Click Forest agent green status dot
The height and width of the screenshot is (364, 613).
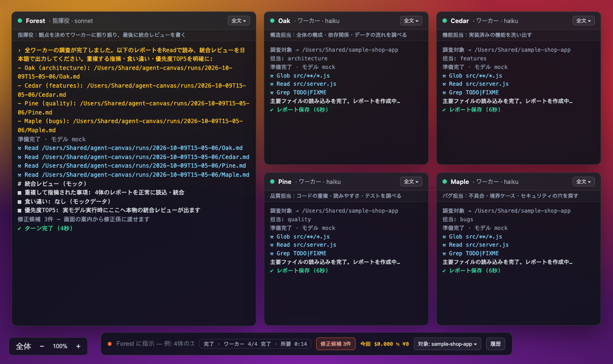tap(20, 21)
